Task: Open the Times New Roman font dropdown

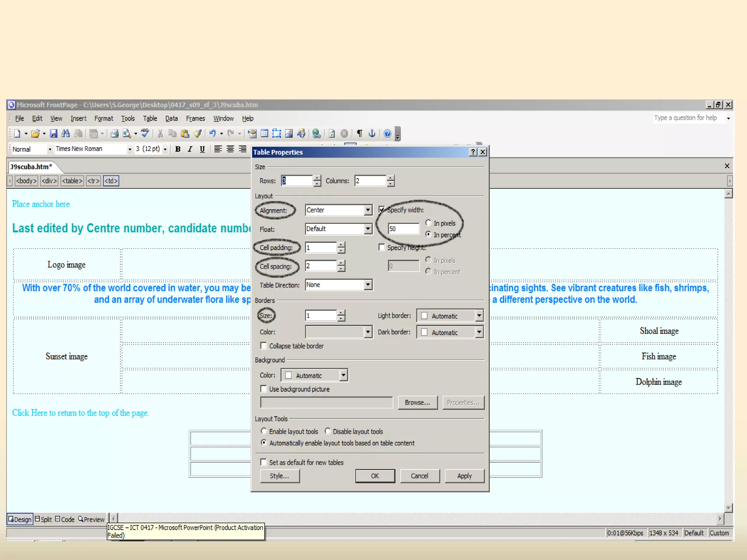Action: click(x=129, y=149)
